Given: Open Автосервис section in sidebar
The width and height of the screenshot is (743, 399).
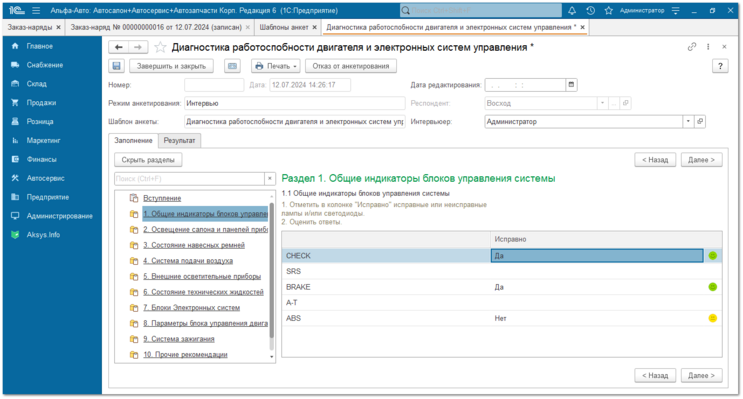Looking at the screenshot, I should pyautogui.click(x=52, y=178).
